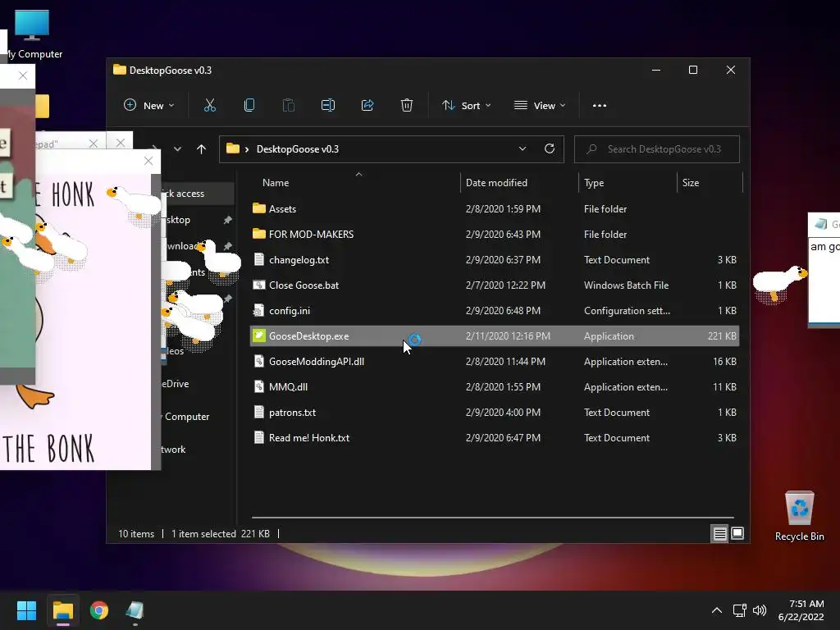Close the HONK goose meme window

(148, 161)
